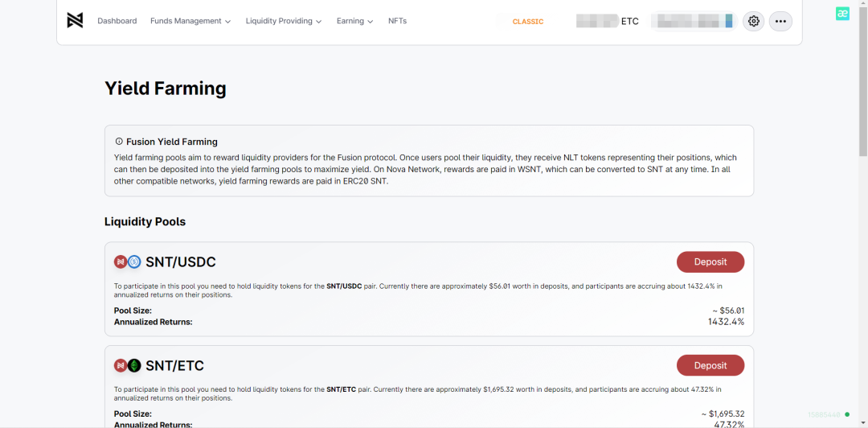
Task: Click the green ETC token icon
Action: (134, 365)
